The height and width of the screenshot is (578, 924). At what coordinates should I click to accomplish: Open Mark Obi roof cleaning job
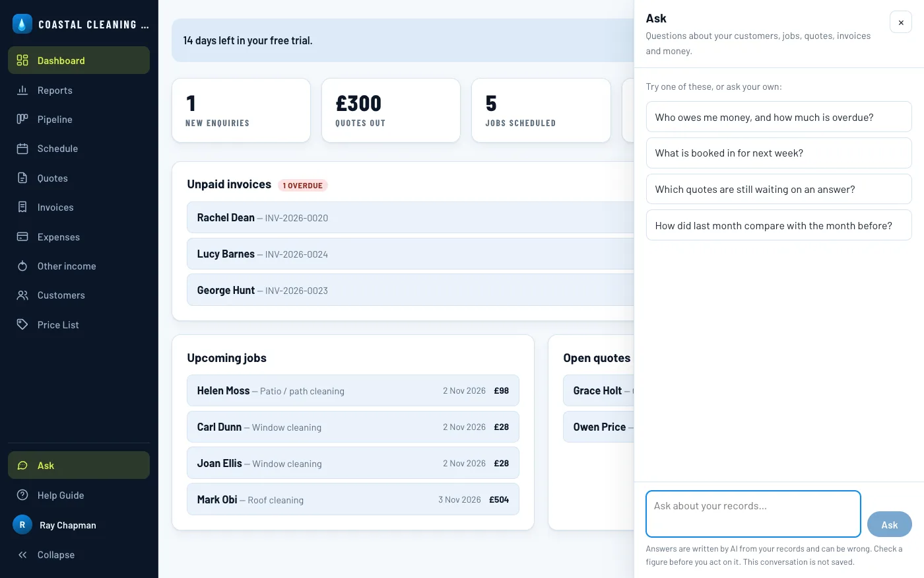[353, 499]
